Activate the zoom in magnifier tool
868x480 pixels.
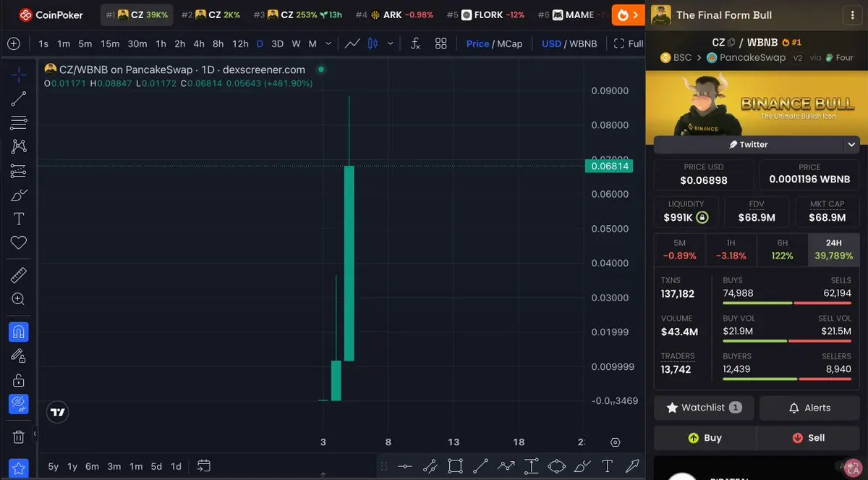click(19, 299)
